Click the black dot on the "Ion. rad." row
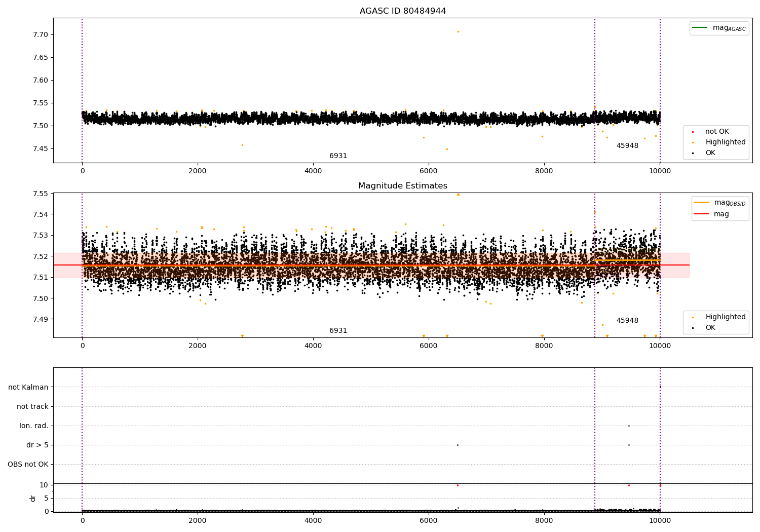Image resolution: width=760 pixels, height=532 pixels. click(x=629, y=426)
